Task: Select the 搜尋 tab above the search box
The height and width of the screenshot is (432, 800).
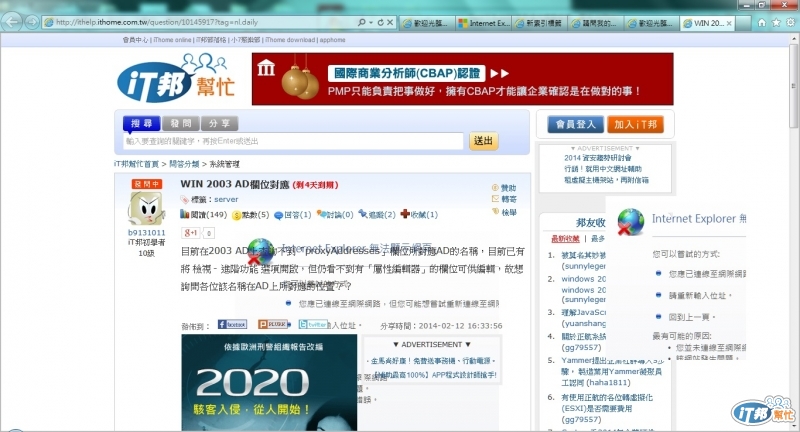Action: pos(141,123)
